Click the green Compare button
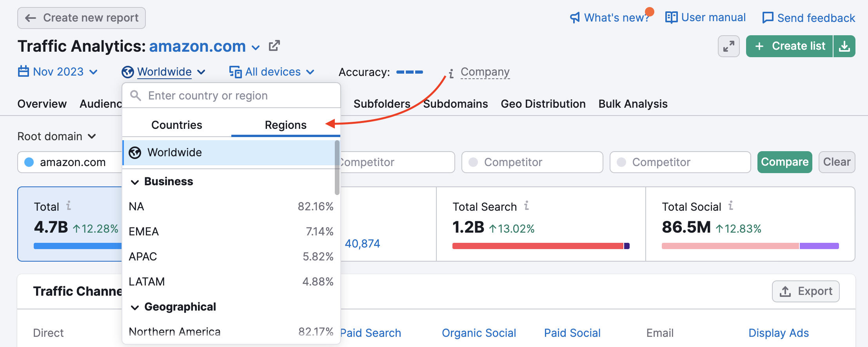868x347 pixels. [784, 162]
